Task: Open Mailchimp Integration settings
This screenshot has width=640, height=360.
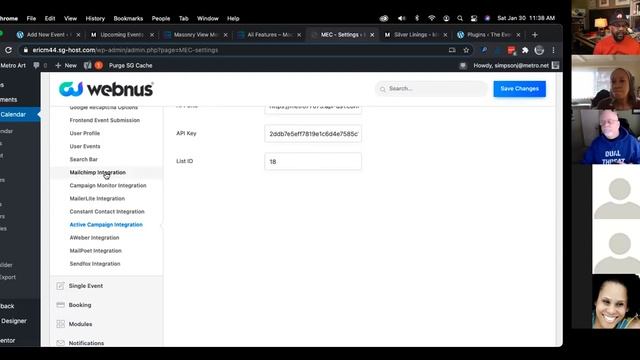Action: (98, 172)
